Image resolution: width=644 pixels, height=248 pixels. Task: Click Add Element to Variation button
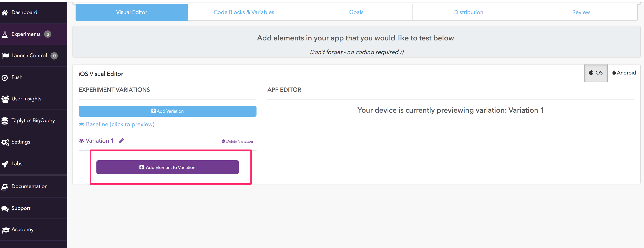tap(167, 167)
